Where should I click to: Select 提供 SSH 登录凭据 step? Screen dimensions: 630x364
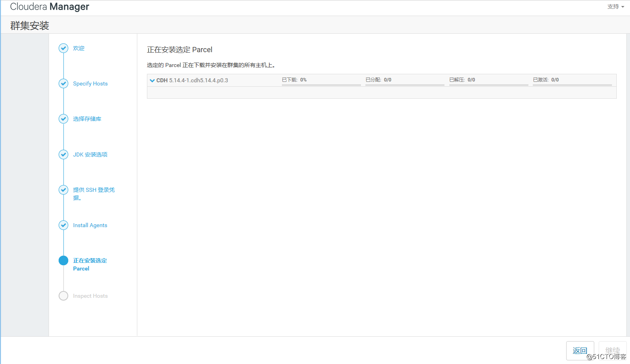[94, 194]
